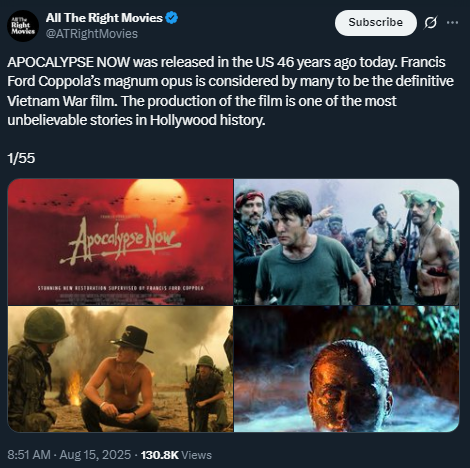Click the All The Right Movies avatar
Image resolution: width=470 pixels, height=468 pixels.
click(23, 26)
